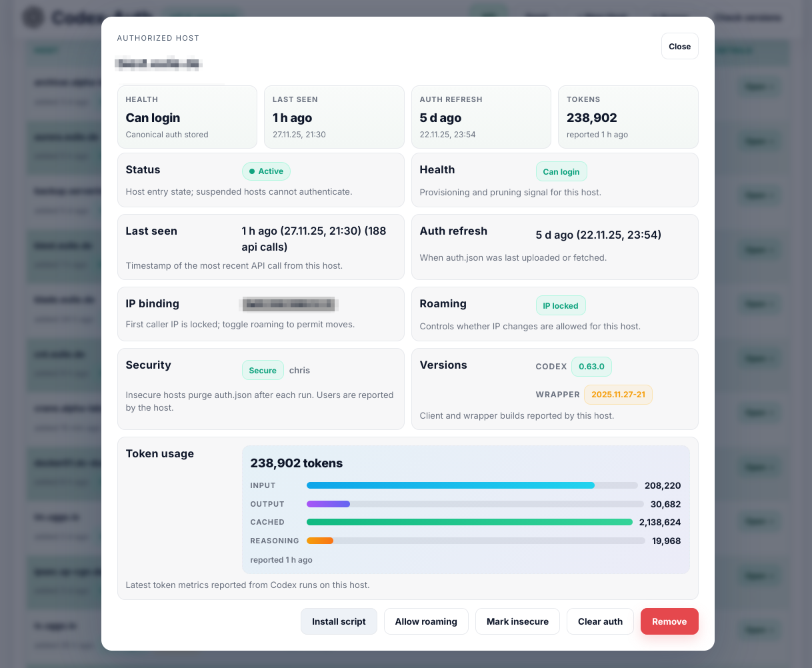Click the Secure badge in Security
The height and width of the screenshot is (668, 812).
pyautogui.click(x=263, y=371)
